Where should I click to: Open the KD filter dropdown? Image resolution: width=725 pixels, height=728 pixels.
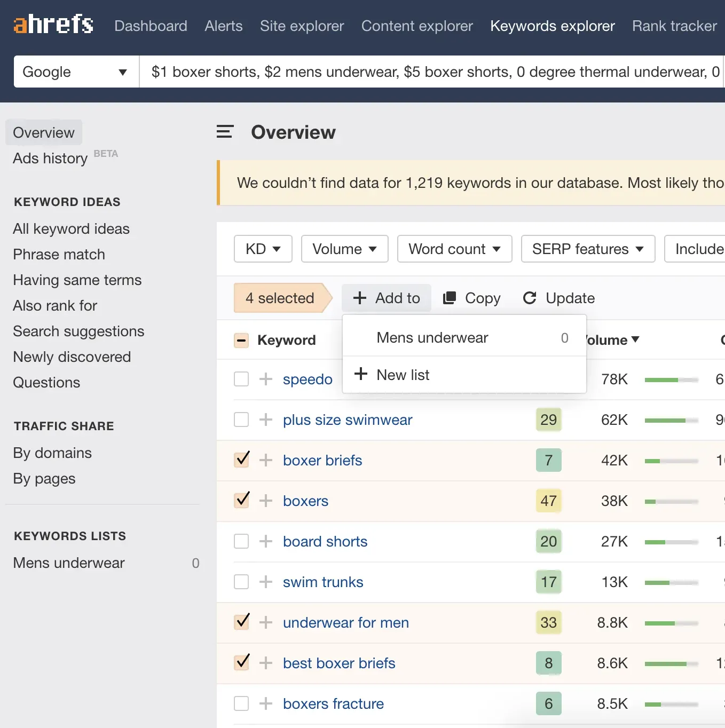pyautogui.click(x=263, y=249)
